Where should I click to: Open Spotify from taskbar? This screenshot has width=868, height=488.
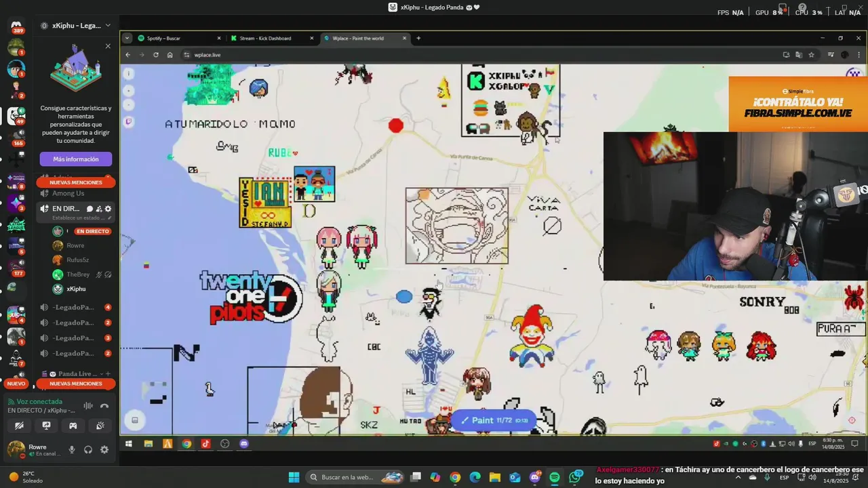[x=555, y=477]
